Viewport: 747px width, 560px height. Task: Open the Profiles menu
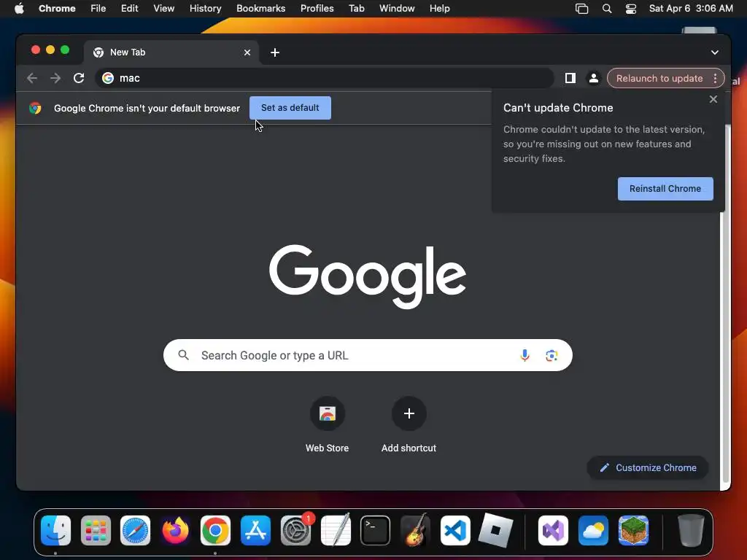click(317, 9)
